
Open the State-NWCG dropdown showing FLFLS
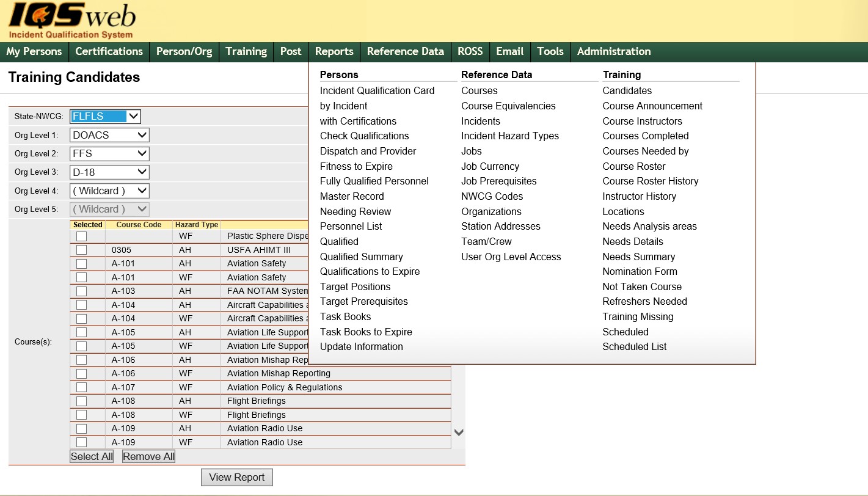[106, 117]
